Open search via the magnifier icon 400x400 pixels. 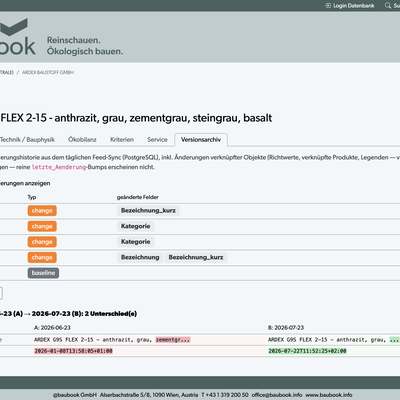point(388,5)
